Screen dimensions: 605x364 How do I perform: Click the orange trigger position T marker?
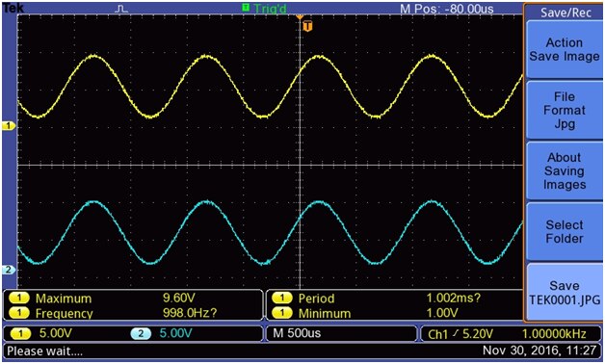(307, 27)
